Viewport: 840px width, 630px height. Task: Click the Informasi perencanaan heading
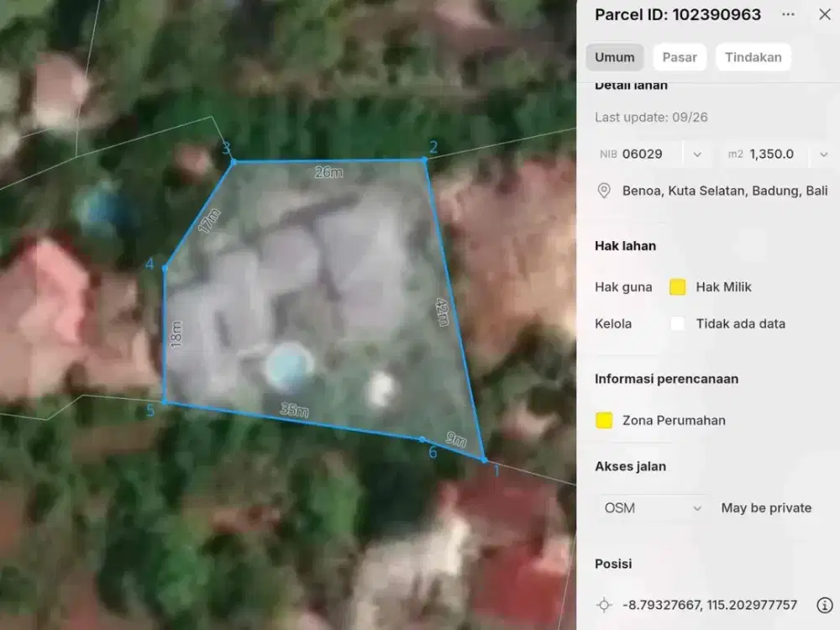pos(666,379)
